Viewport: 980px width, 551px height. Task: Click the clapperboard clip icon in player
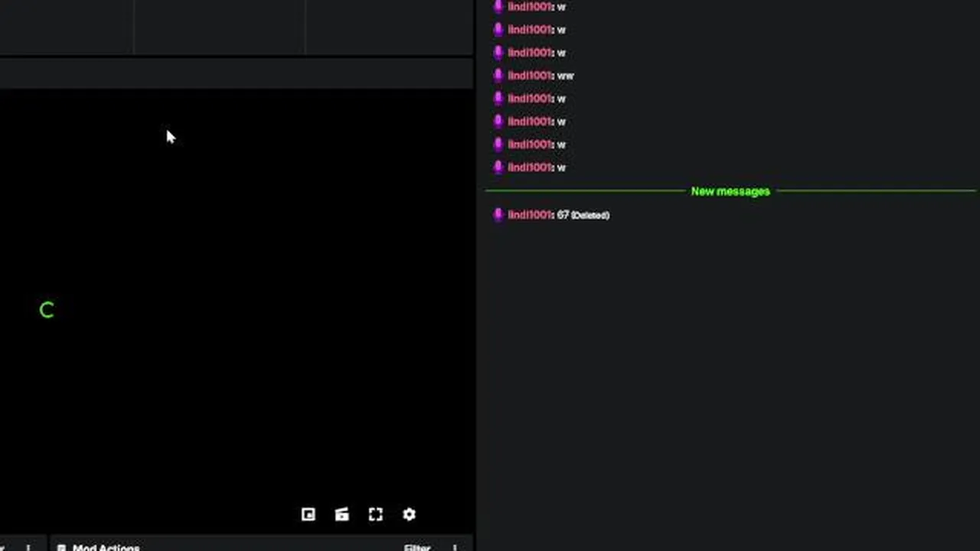[x=341, y=514]
